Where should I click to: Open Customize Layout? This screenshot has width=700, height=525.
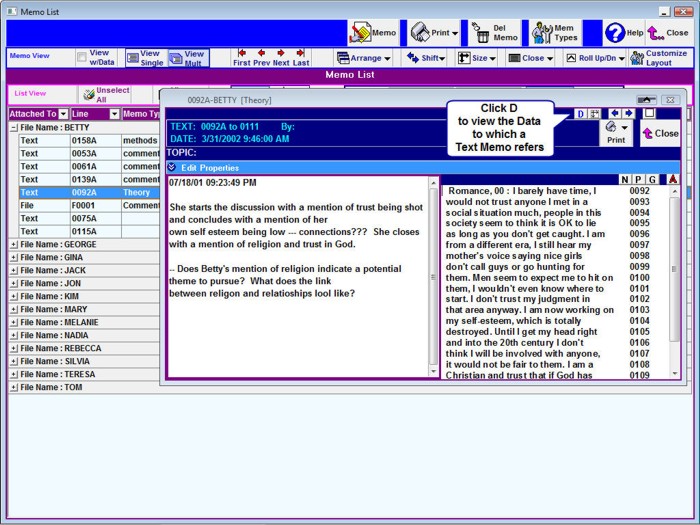pyautogui.click(x=658, y=58)
